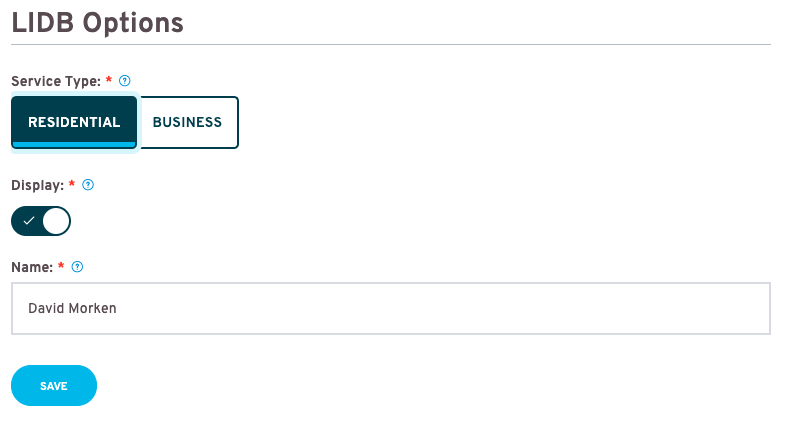Click red asterisk beside Display label
This screenshot has width=792, height=423.
(72, 184)
